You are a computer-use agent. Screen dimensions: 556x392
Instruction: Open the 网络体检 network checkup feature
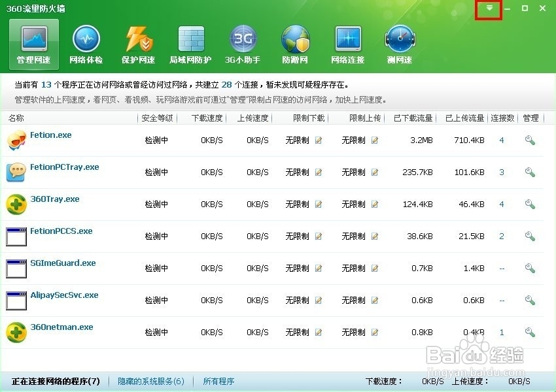pyautogui.click(x=86, y=42)
